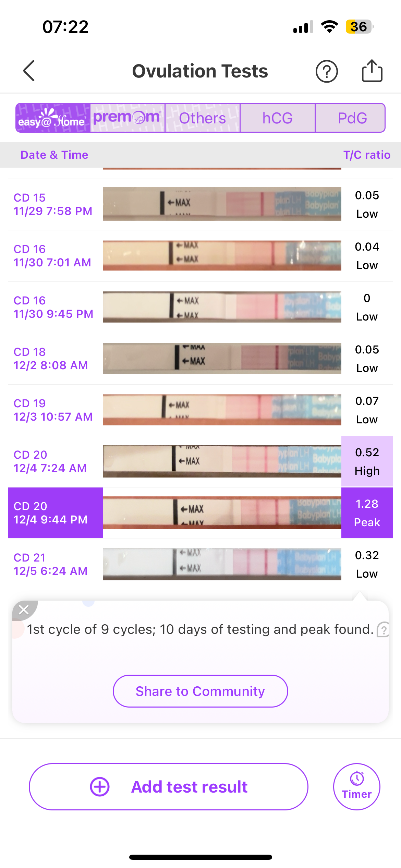Screen dimensions: 401x868
Task: Tap the T/C ratio column header
Action: tap(366, 155)
